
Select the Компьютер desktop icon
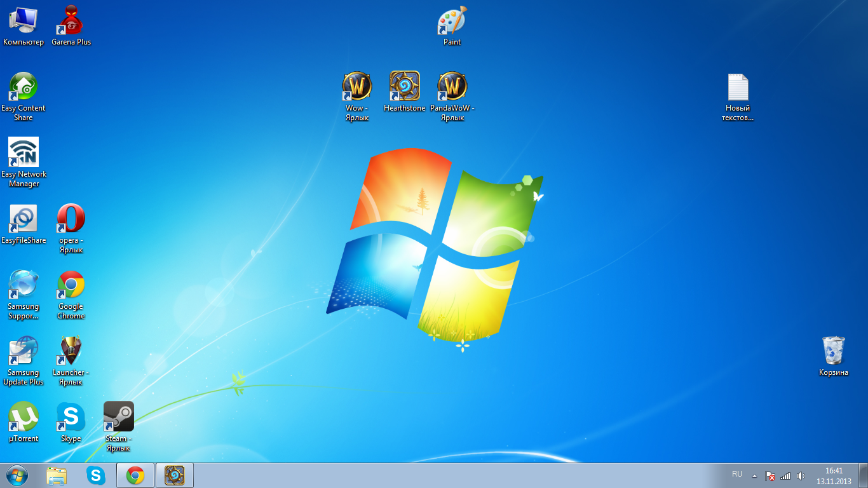24,26
